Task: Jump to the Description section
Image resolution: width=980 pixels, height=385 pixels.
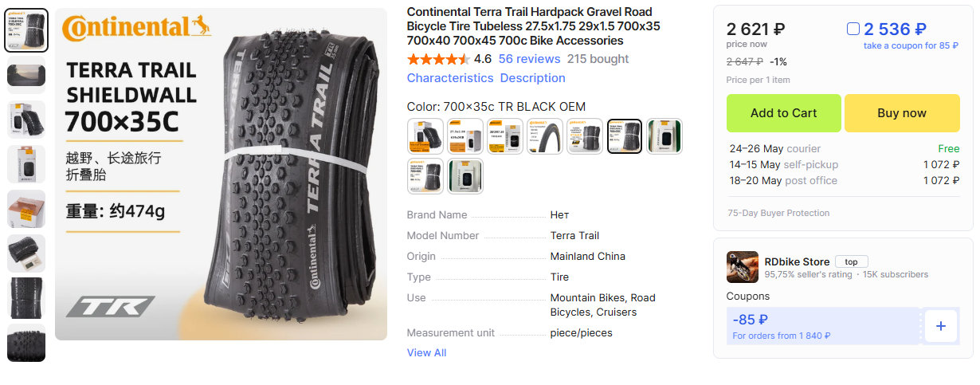Action: click(x=532, y=78)
